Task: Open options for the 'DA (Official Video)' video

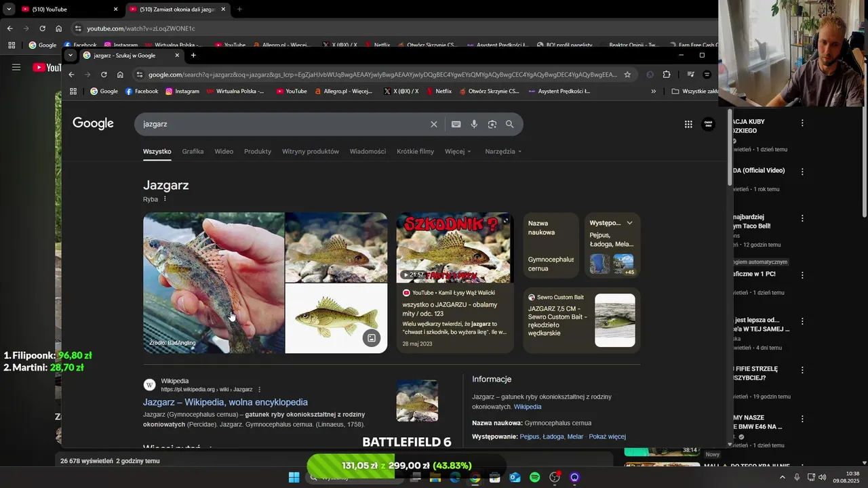Action: [802, 171]
